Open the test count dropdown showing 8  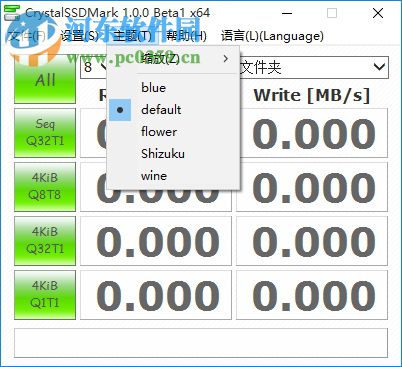click(x=94, y=67)
